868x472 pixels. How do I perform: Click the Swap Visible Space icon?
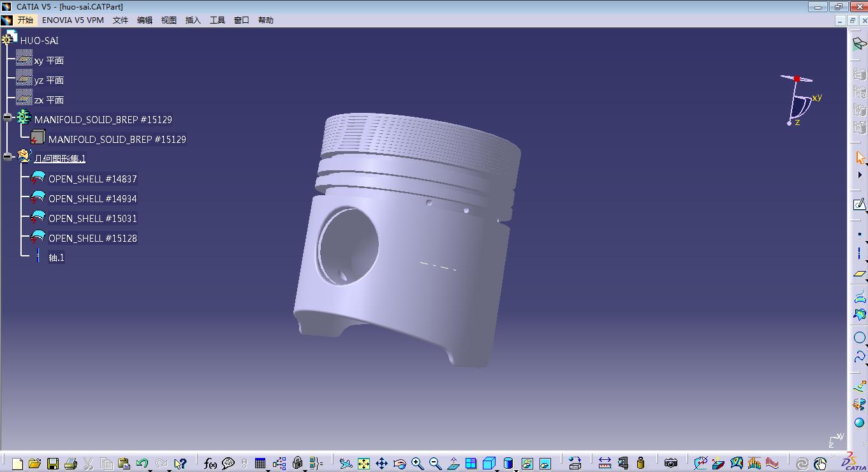(x=545, y=464)
